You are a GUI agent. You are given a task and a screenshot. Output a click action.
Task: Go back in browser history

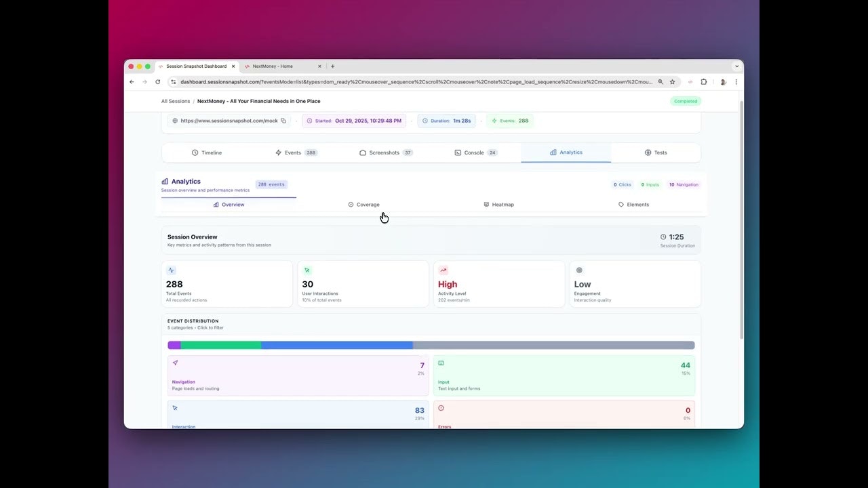point(132,82)
